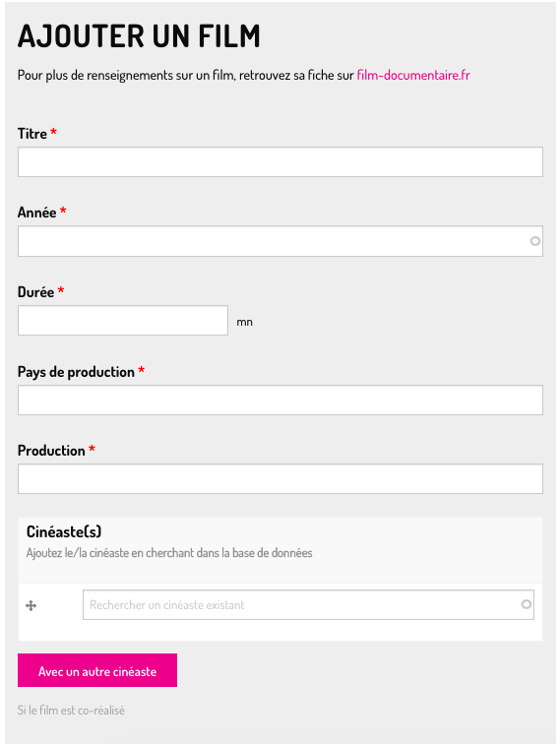This screenshot has height=744, width=560.
Task: Click the circle icon in cinéaste search box
Action: click(x=526, y=604)
